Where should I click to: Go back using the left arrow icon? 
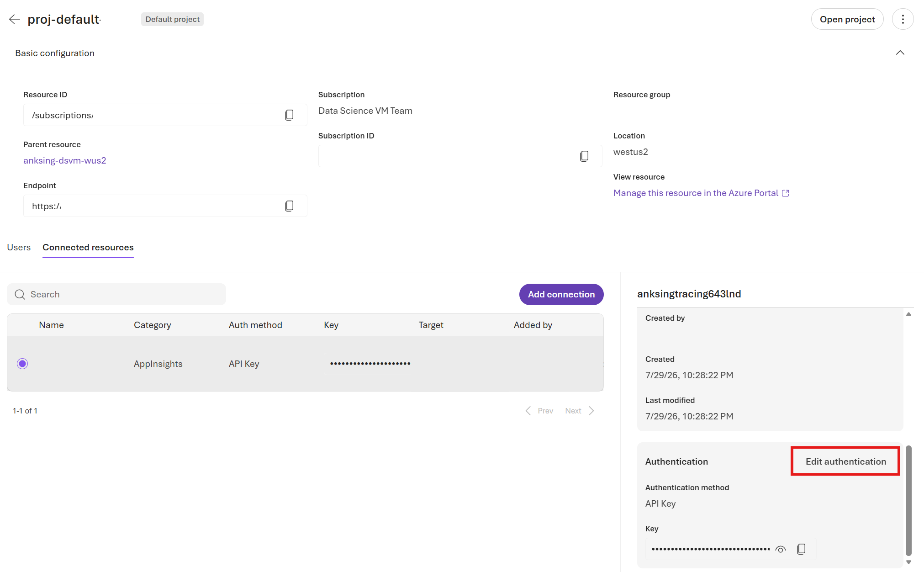pos(15,19)
